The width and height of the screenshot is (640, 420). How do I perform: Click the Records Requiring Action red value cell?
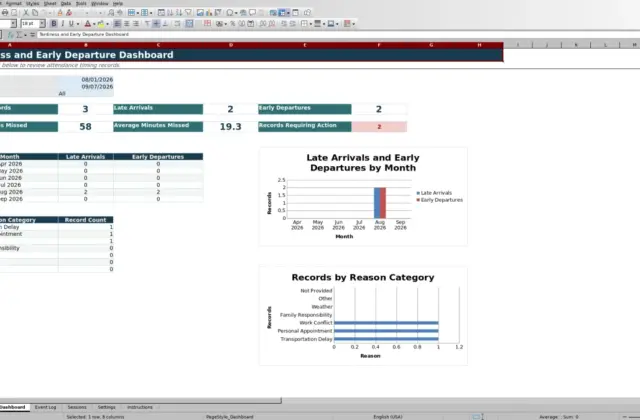tap(379, 127)
